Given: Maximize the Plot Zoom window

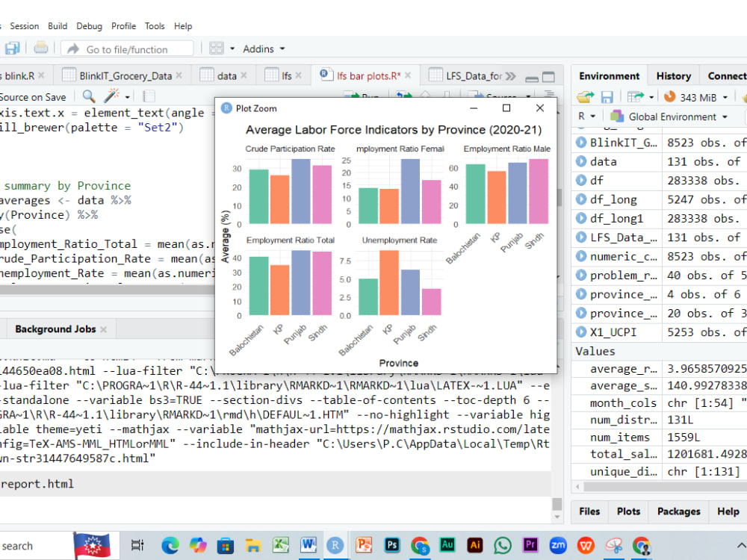Looking at the screenshot, I should point(506,108).
